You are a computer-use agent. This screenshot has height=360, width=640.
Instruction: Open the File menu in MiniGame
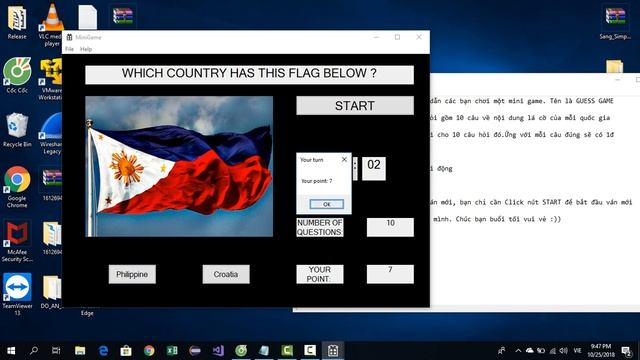tap(69, 49)
